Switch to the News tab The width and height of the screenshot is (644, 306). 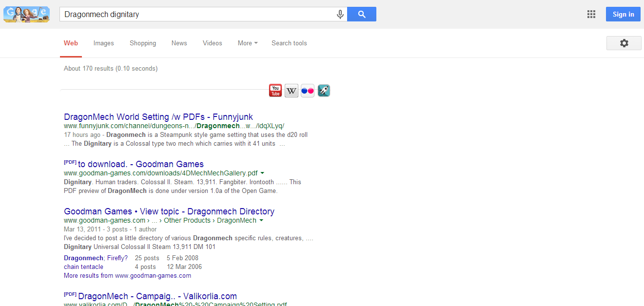pos(179,43)
